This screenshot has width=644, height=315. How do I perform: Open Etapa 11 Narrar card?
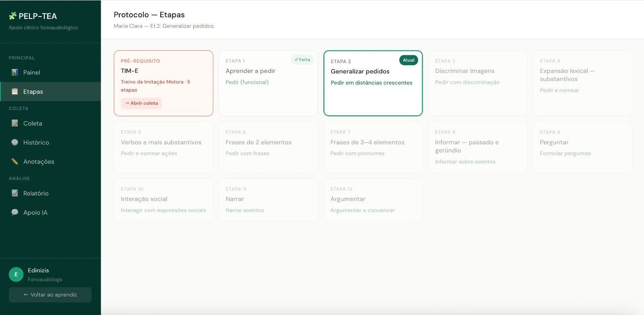coord(268,200)
